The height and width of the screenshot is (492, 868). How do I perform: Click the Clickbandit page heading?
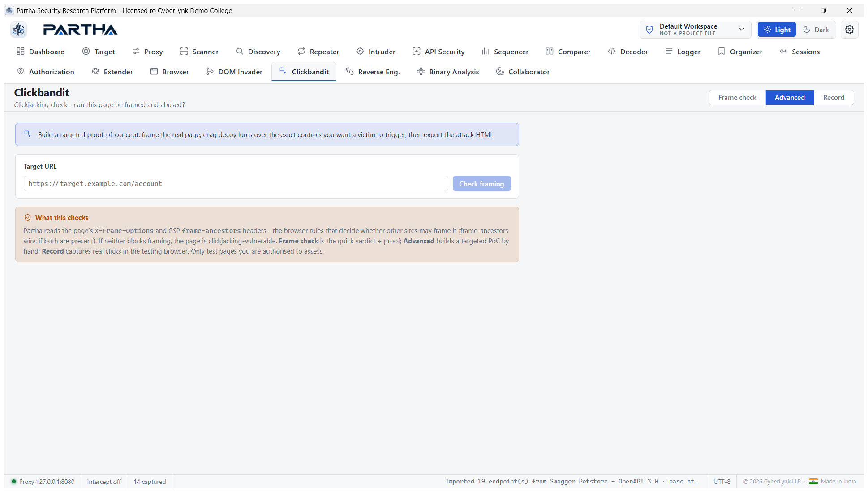42,93
